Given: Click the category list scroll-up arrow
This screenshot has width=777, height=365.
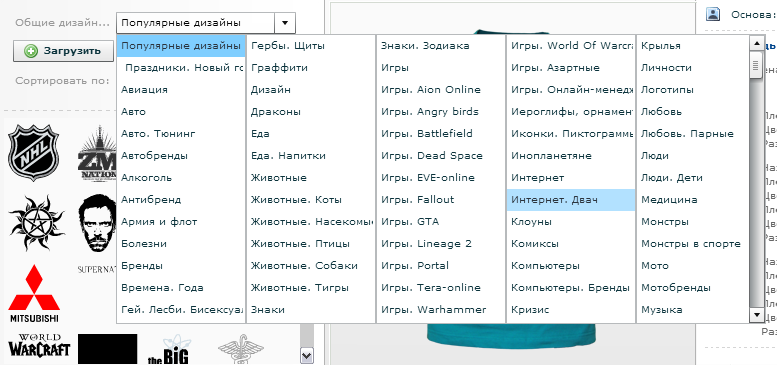Looking at the screenshot, I should click(x=756, y=44).
